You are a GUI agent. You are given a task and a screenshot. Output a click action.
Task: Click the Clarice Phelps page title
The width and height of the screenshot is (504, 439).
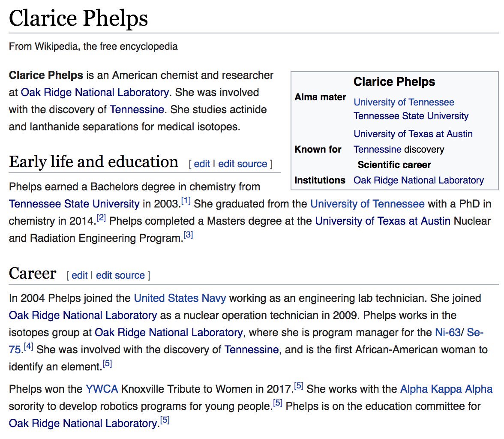coord(78,18)
